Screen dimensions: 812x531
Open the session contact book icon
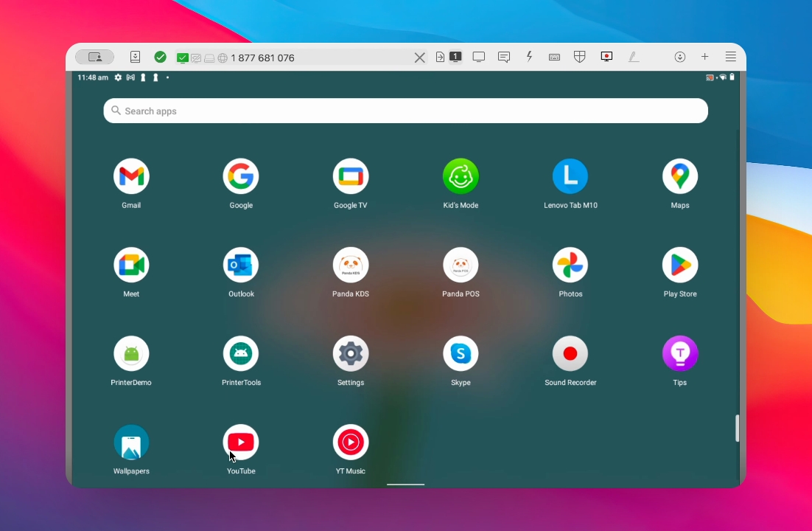[135, 57]
